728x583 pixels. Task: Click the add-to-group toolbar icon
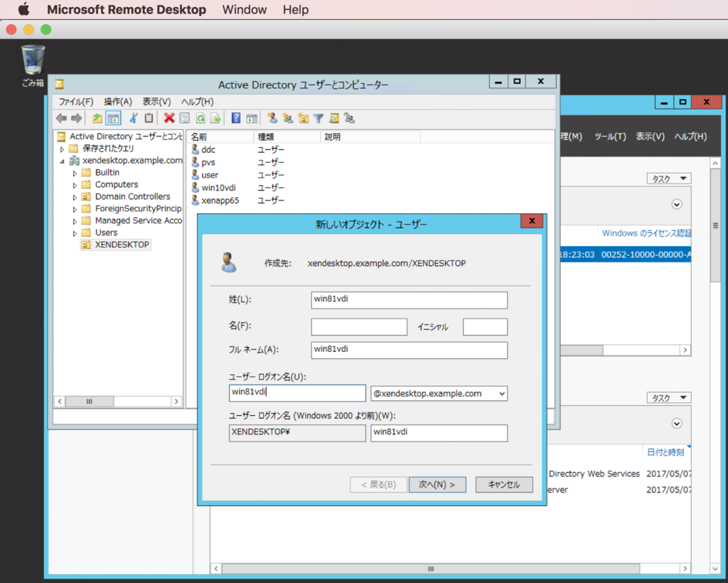(350, 118)
